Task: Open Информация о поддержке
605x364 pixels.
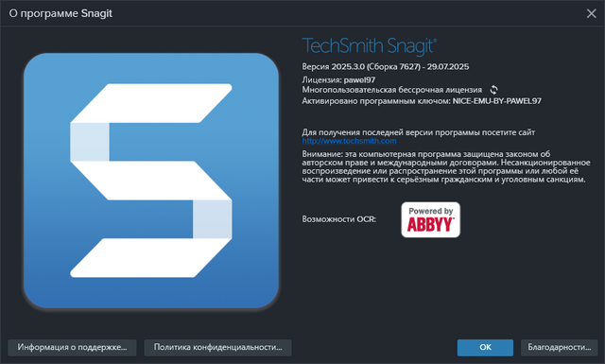Action: 72,347
